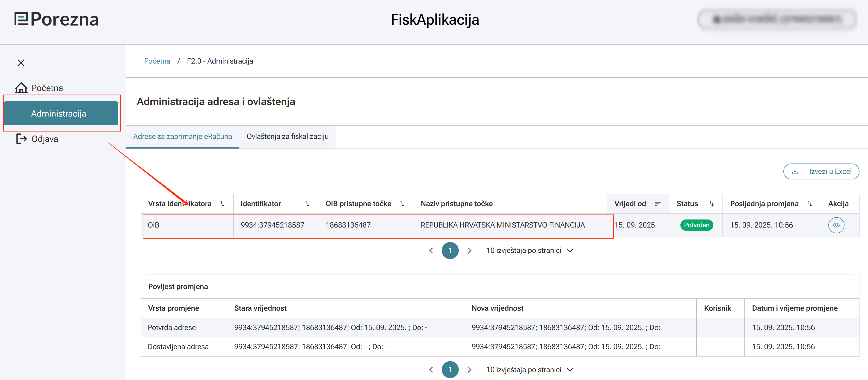The image size is (868, 380).
Task: Select Adrese za zaprimanje eRačuna tab
Action: (182, 136)
